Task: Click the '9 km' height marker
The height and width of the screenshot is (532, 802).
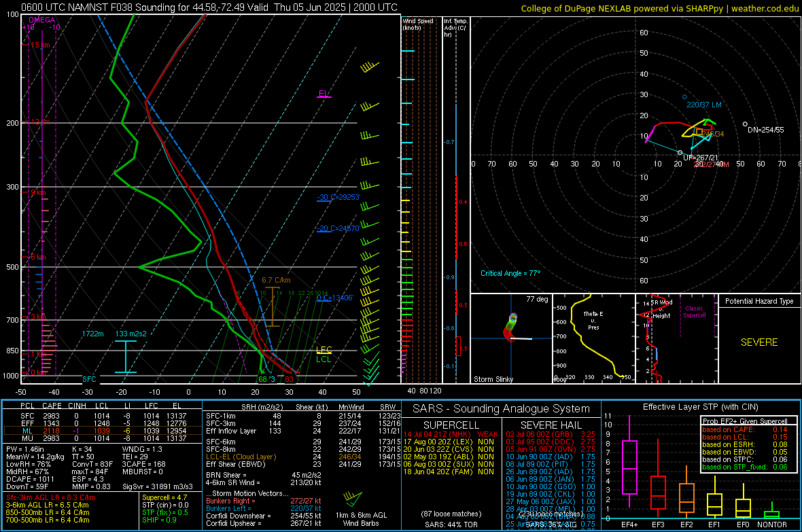Action: (x=38, y=193)
